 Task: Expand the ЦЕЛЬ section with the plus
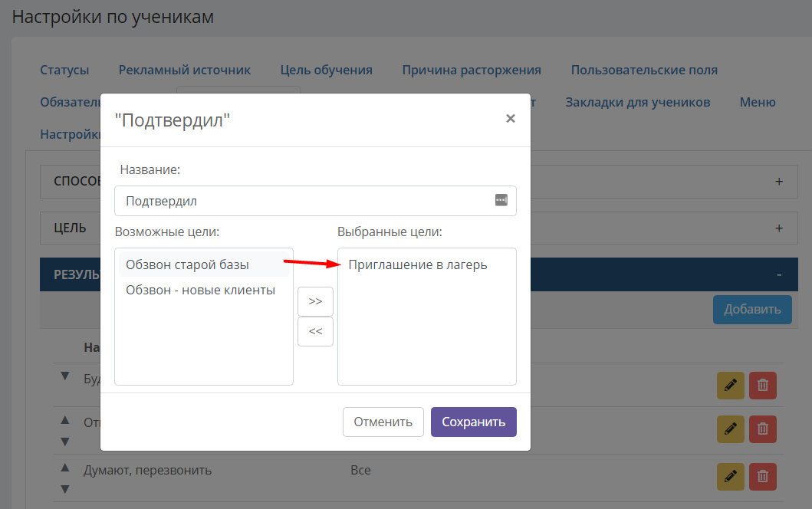tap(779, 228)
